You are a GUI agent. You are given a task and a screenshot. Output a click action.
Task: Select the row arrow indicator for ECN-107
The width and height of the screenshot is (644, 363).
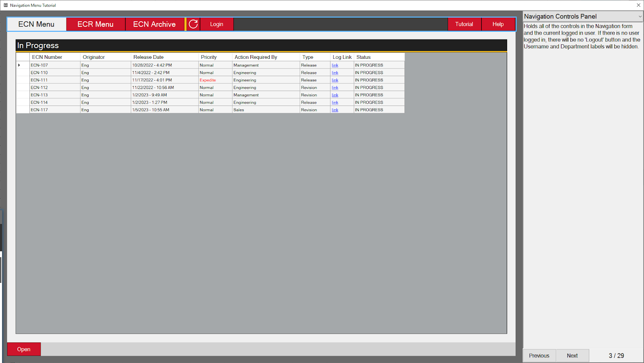tap(19, 65)
